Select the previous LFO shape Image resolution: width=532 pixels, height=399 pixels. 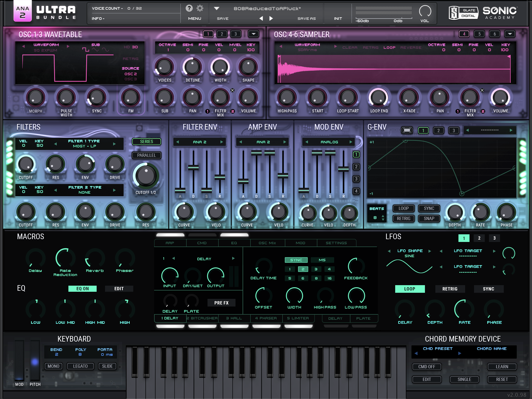pos(389,251)
